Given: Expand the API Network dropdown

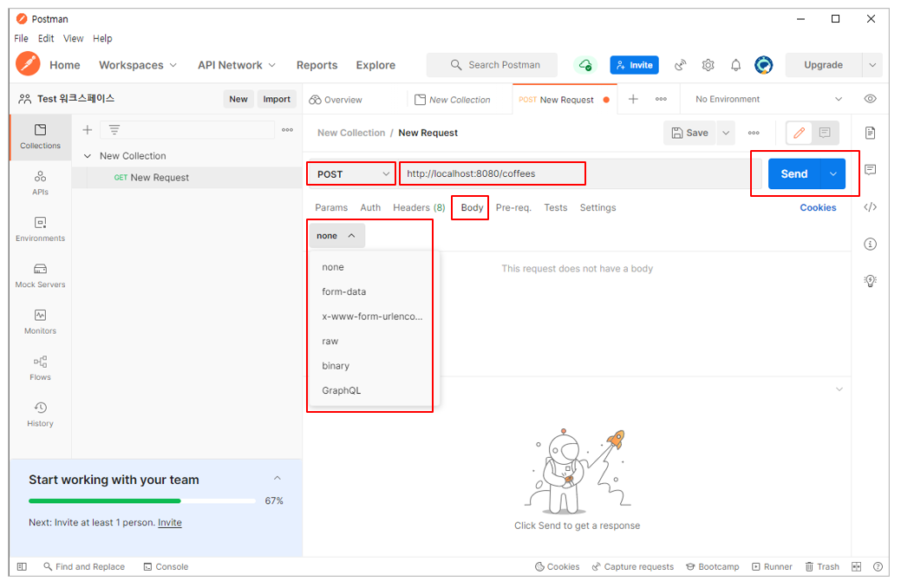Looking at the screenshot, I should [236, 65].
